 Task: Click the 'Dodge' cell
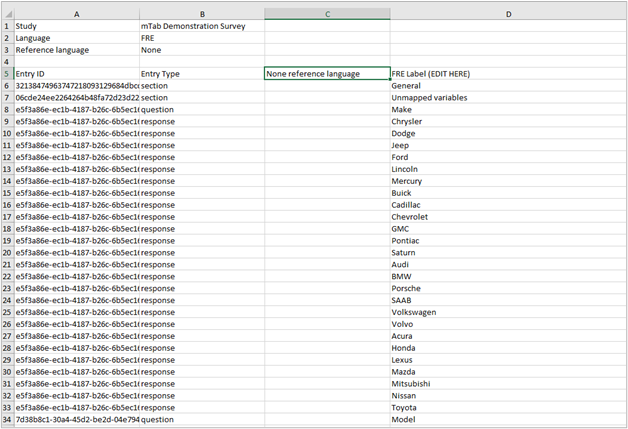(508, 133)
